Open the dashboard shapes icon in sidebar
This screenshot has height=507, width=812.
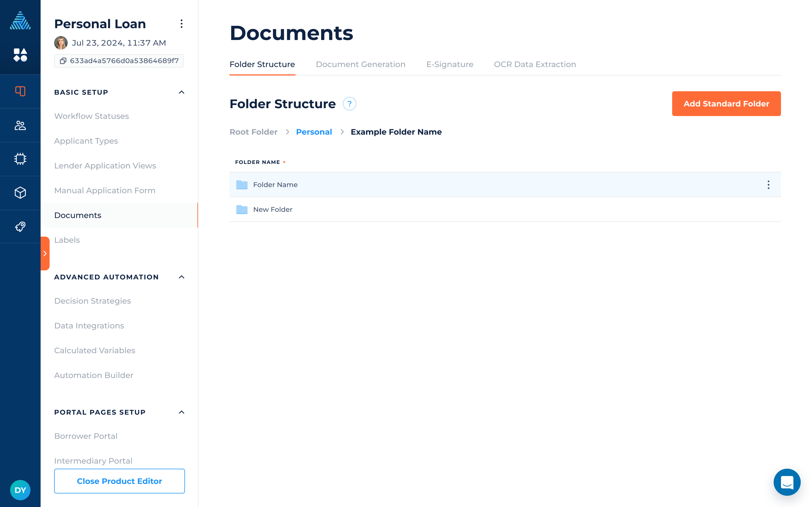20,55
